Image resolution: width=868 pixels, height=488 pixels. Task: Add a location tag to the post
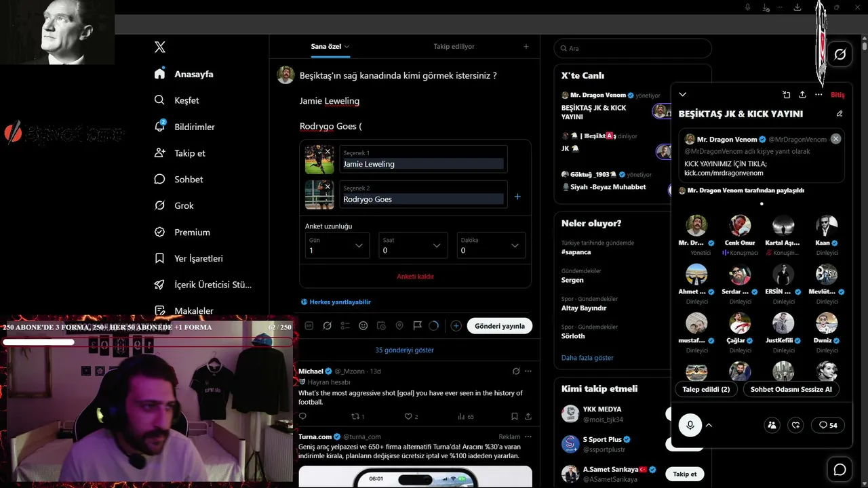click(399, 326)
